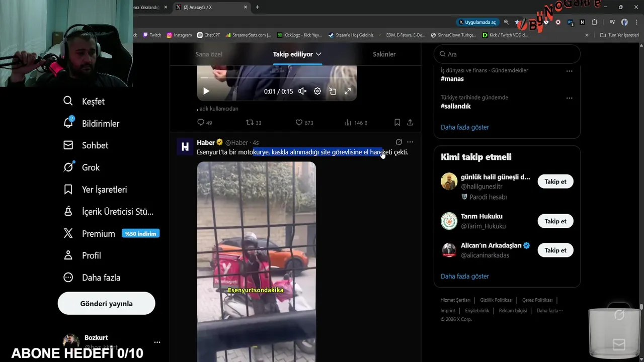View analytics showing 146 B
This screenshot has width=644, height=362.
(x=356, y=123)
